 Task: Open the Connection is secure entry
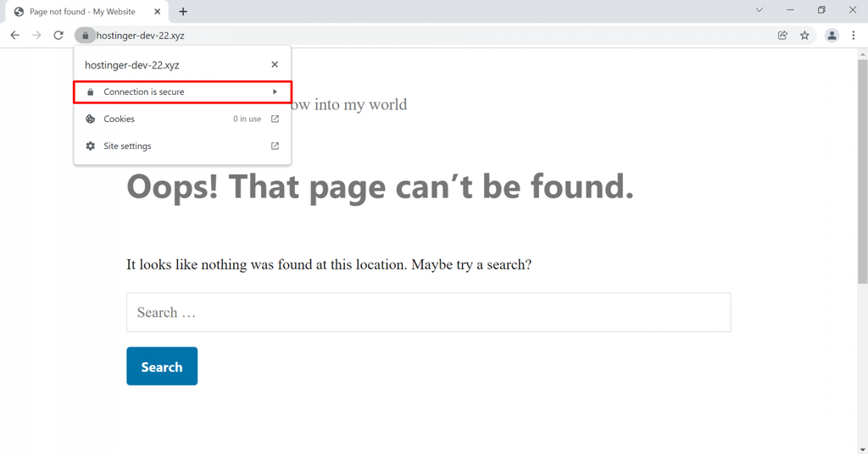182,91
